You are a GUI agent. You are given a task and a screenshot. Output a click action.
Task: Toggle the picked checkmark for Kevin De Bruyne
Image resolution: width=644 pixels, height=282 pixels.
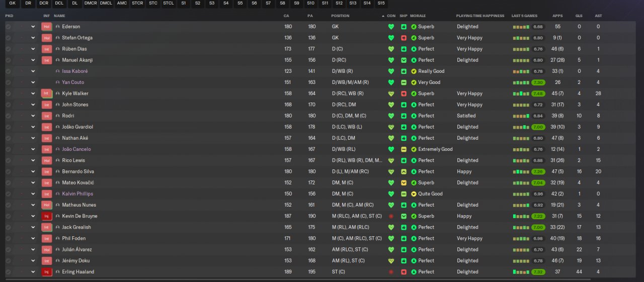8,216
